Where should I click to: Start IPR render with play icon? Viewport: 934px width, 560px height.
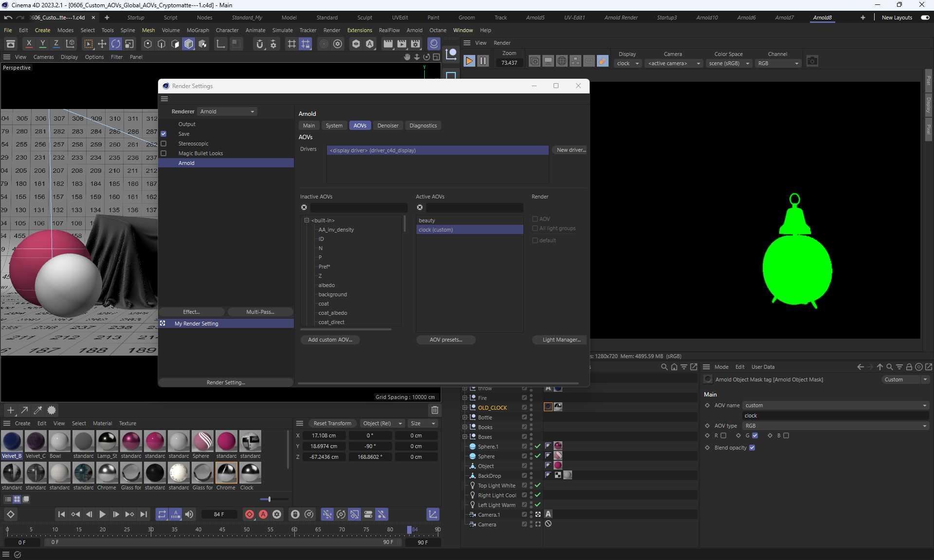pyautogui.click(x=469, y=61)
